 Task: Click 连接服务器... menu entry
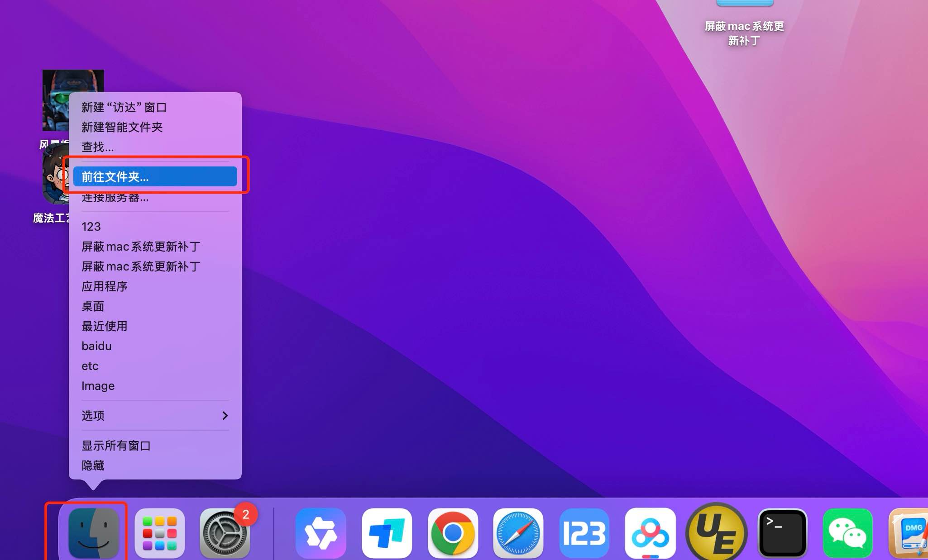pos(115,197)
